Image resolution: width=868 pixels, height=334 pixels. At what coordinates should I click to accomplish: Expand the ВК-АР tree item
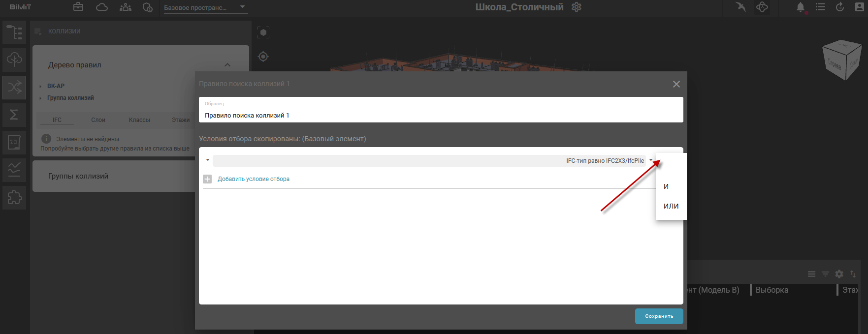tap(40, 86)
